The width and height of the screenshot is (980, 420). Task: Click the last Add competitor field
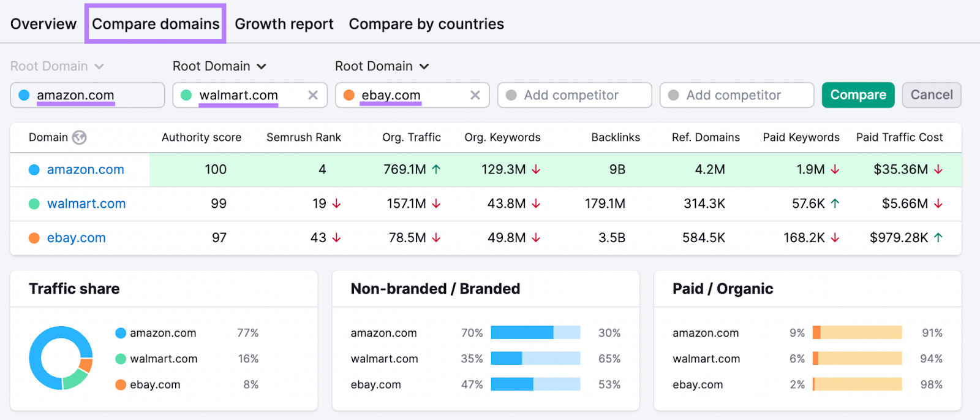point(737,95)
